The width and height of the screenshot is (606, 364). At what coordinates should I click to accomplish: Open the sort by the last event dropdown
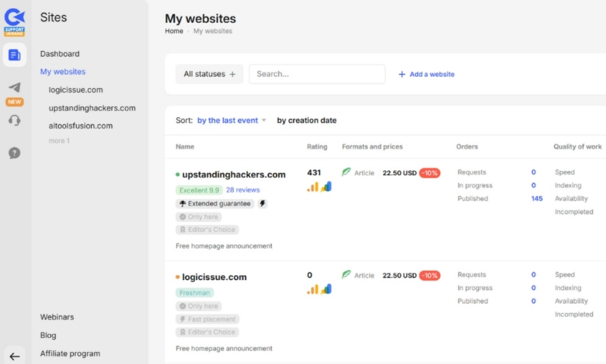click(232, 120)
